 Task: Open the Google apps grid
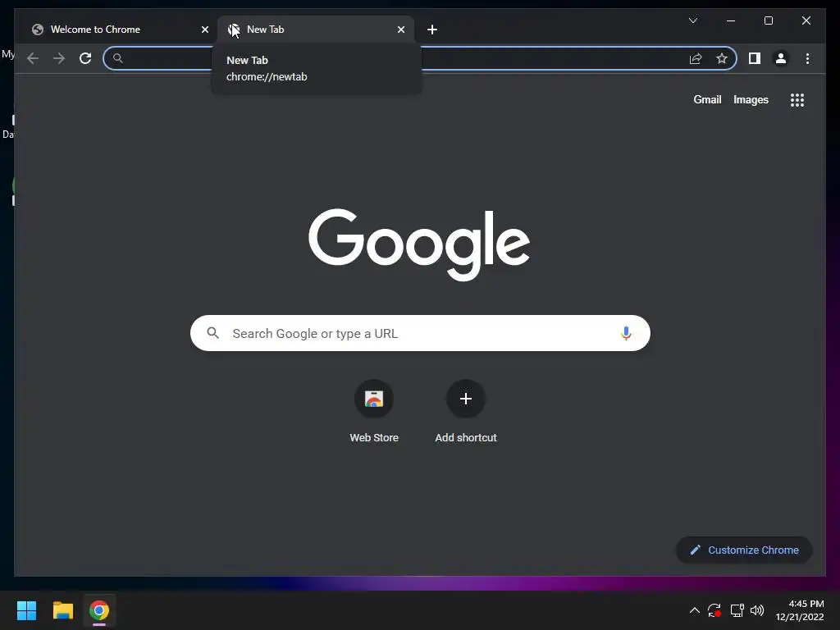click(797, 100)
